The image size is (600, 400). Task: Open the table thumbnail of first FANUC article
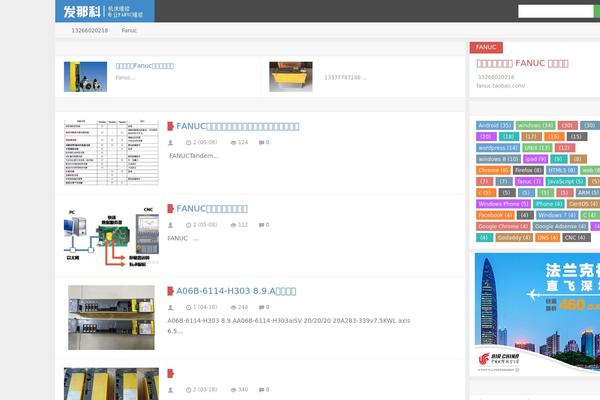click(x=111, y=152)
